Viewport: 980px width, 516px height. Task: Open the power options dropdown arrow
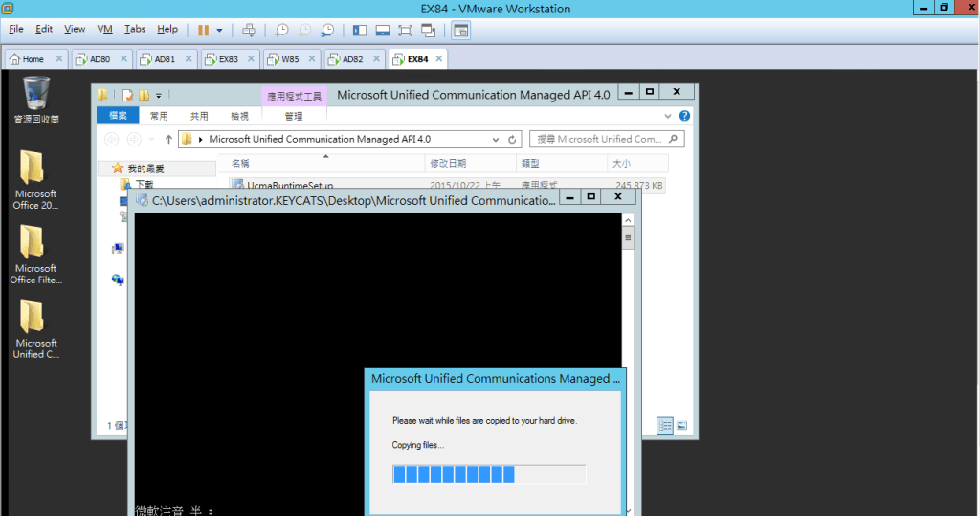218,30
